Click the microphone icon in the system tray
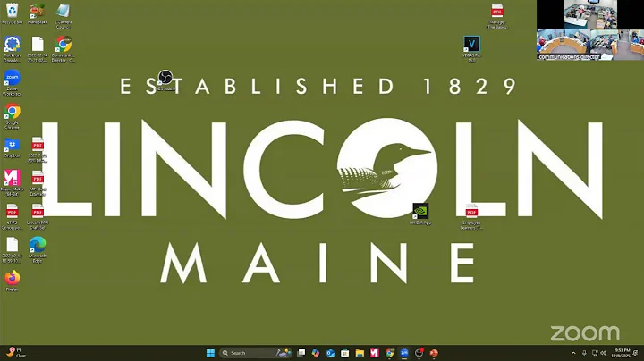This screenshot has width=644, height=361. pos(584,353)
